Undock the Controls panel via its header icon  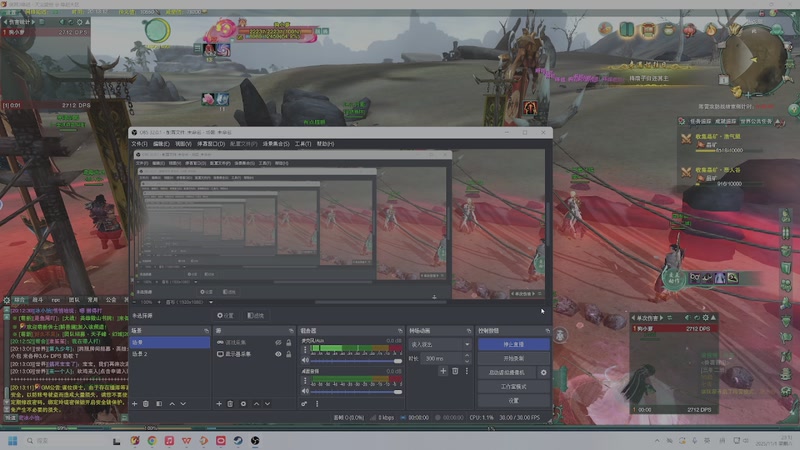pos(547,331)
